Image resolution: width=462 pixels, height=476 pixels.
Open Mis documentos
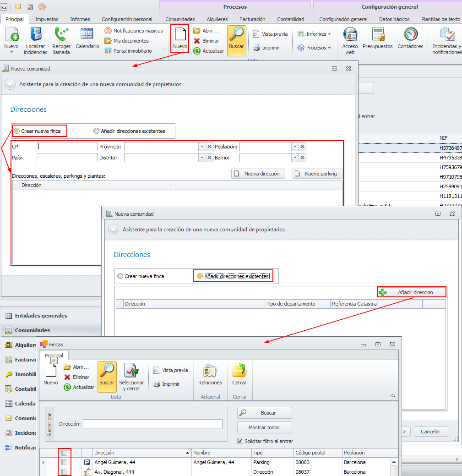point(126,41)
